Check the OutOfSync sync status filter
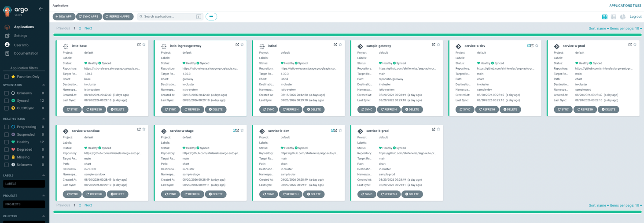644x223 pixels. point(7,108)
